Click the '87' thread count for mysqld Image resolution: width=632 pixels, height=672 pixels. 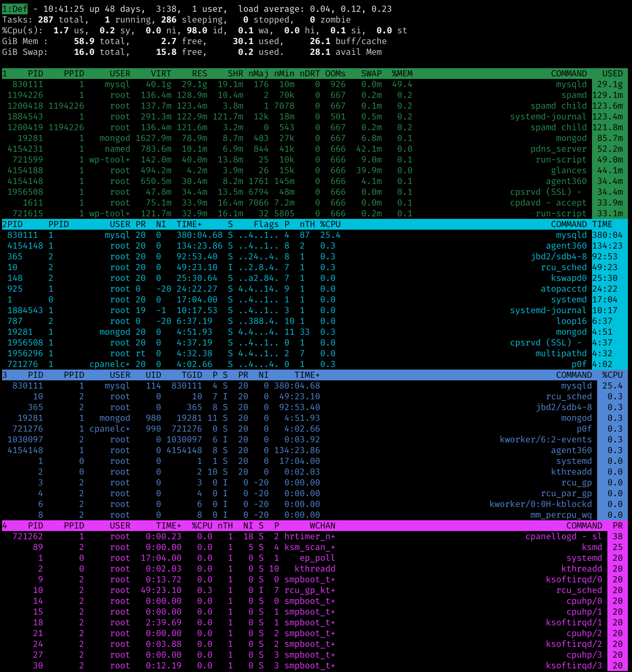(x=305, y=235)
